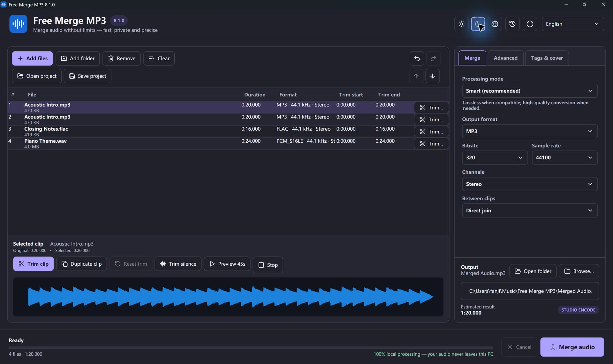Click the Browse... output button
The height and width of the screenshot is (364, 613).
pos(579,271)
